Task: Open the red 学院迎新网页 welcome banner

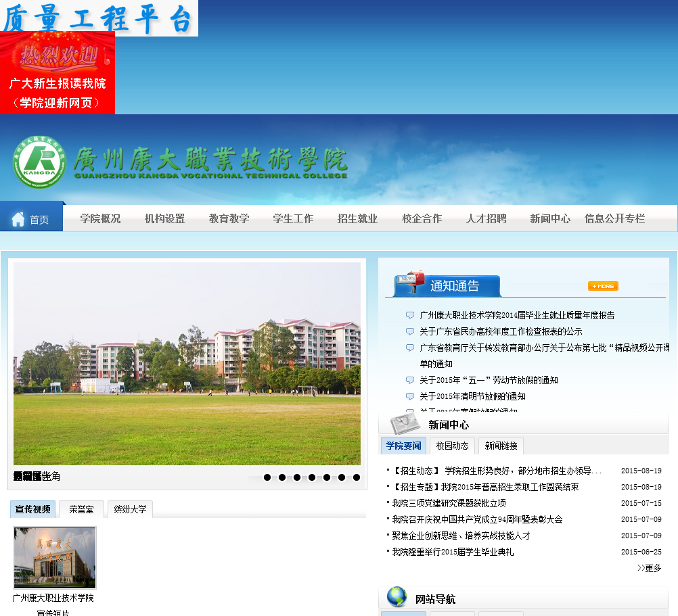Action: 58,72
